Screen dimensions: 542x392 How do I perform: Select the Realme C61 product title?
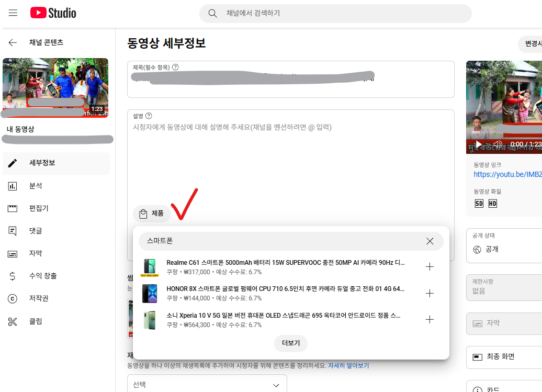(x=286, y=263)
